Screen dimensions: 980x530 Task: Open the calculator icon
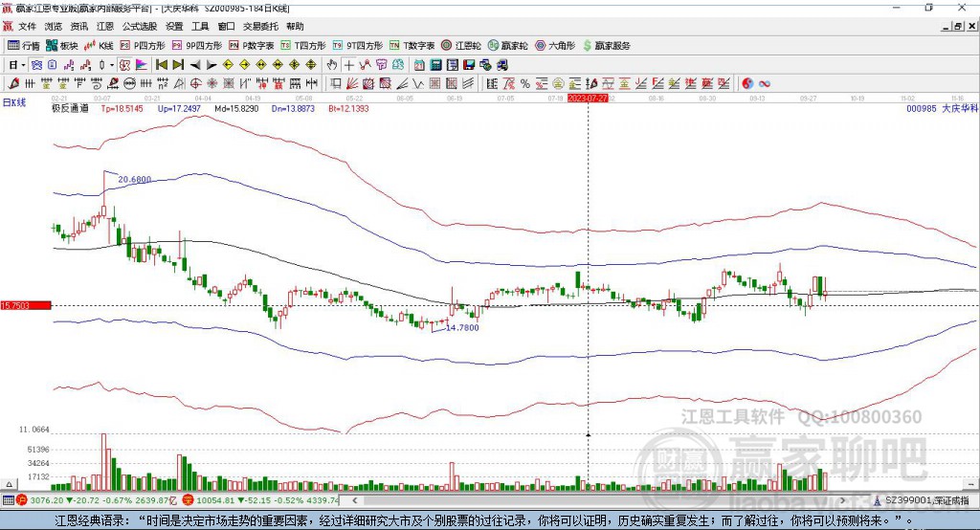coord(435,65)
